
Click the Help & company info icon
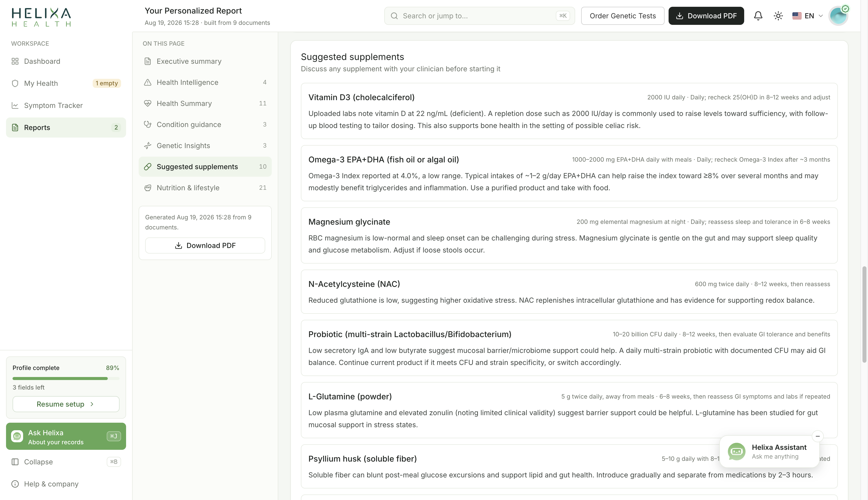click(x=15, y=484)
